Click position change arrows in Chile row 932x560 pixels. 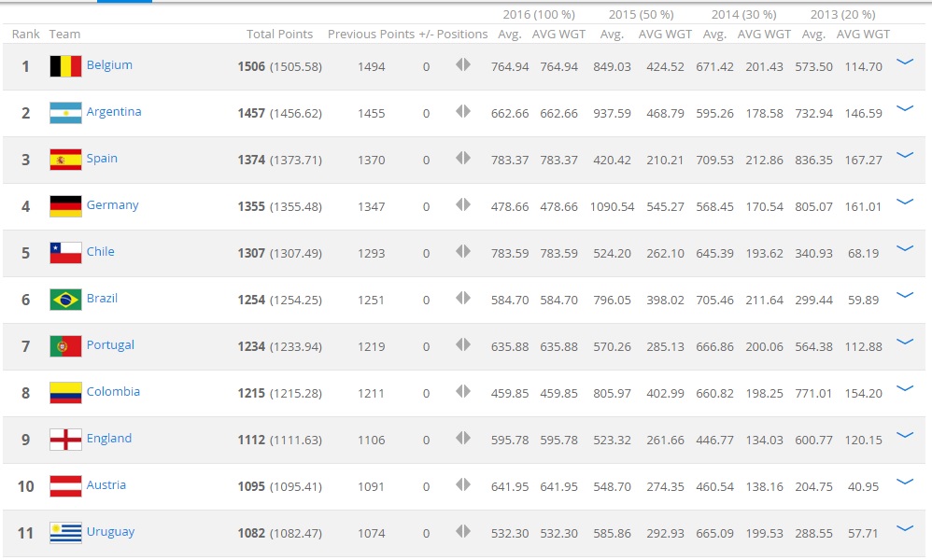coord(463,251)
